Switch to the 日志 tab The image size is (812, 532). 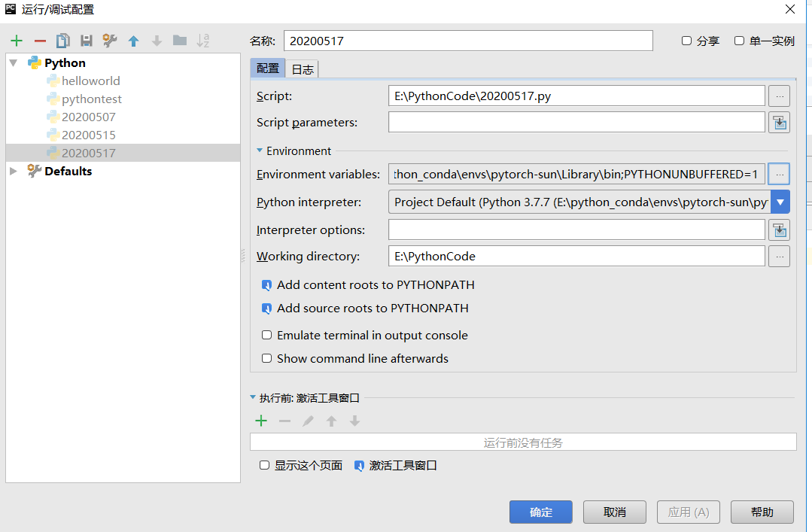click(303, 68)
